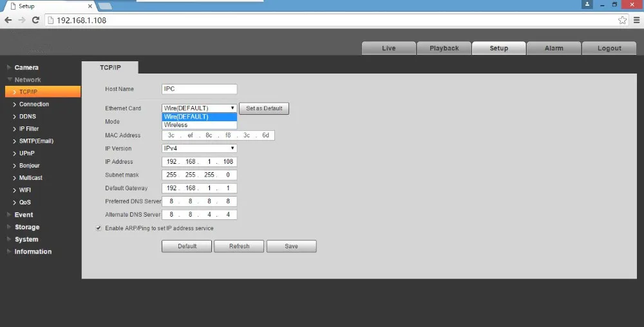644x327 pixels.
Task: Close the Setup browser tab
Action: (x=90, y=6)
